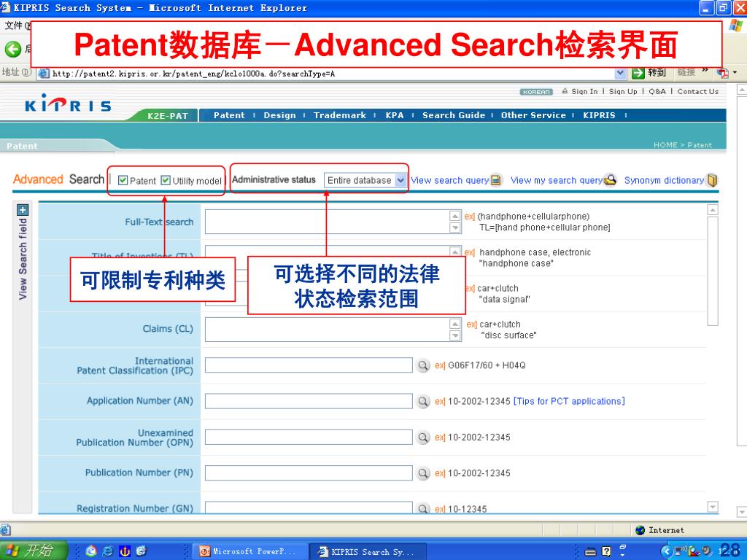Screen dimensions: 747x560
Task: Click Claims field down arrow
Action: click(x=455, y=335)
